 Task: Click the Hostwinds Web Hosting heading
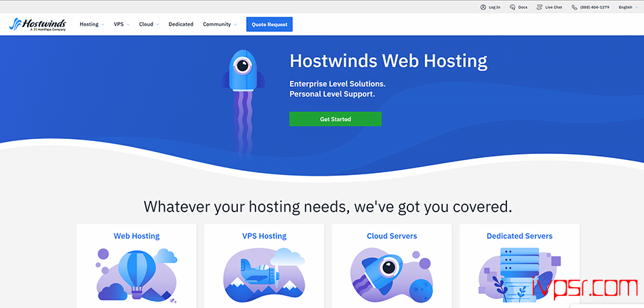[x=388, y=61]
